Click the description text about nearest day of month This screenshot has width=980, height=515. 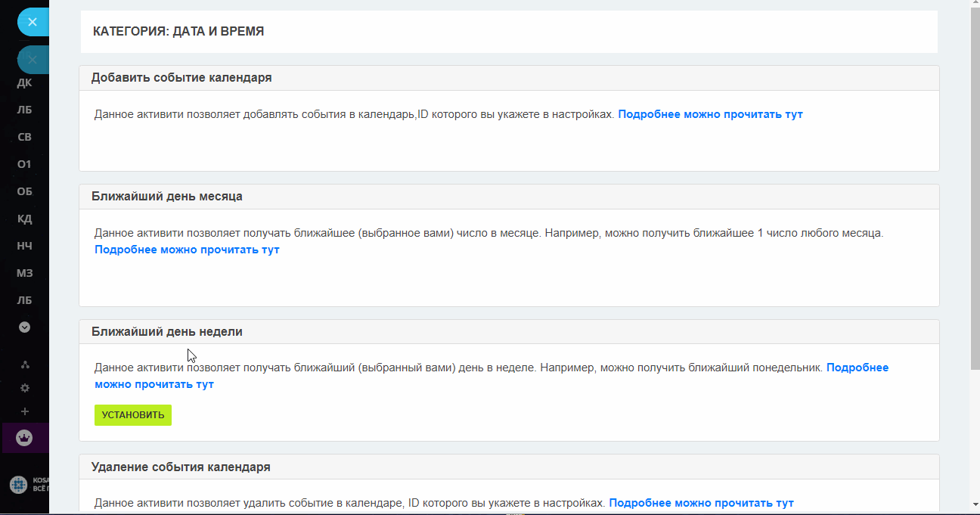(x=488, y=233)
